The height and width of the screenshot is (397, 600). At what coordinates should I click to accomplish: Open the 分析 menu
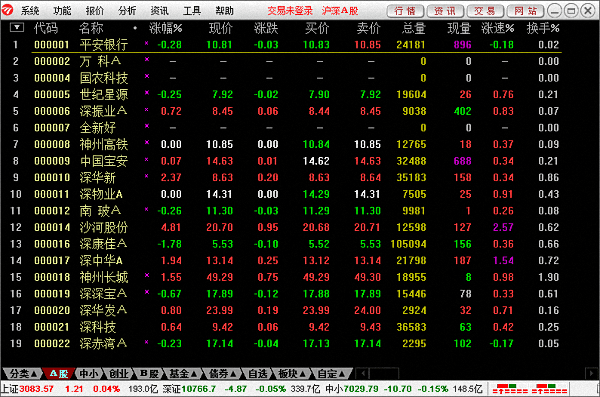127,11
